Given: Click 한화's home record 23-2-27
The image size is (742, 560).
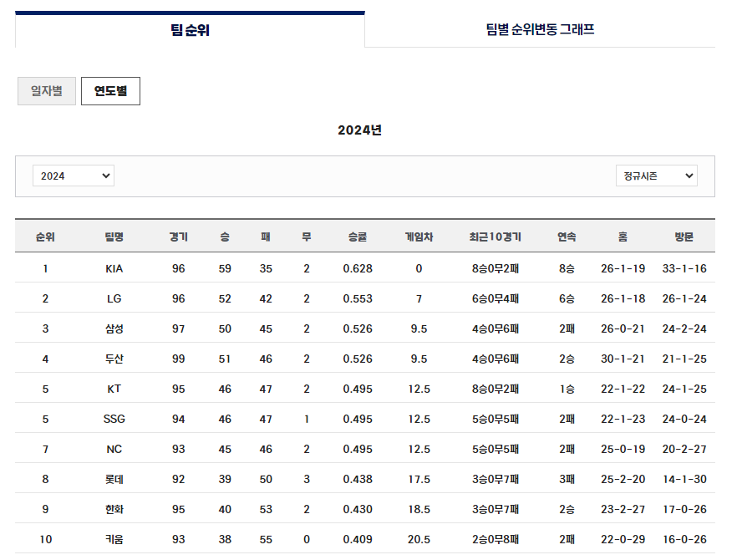Looking at the screenshot, I should (623, 509).
